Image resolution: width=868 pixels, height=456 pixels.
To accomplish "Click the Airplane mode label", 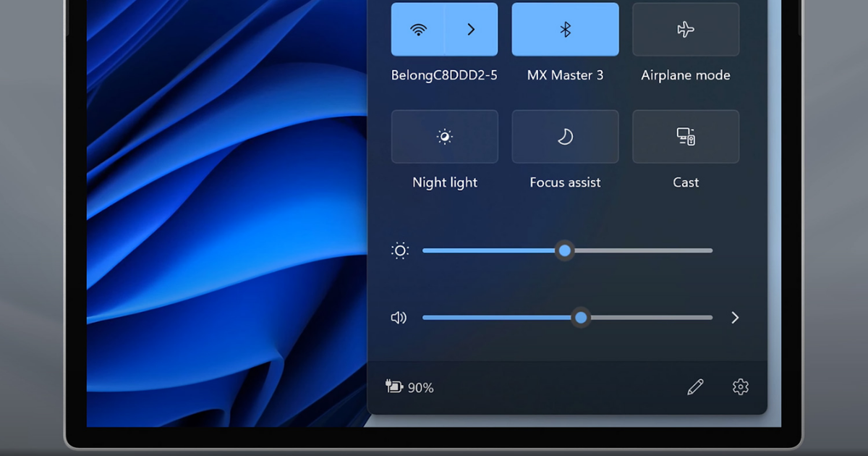I will pyautogui.click(x=686, y=75).
